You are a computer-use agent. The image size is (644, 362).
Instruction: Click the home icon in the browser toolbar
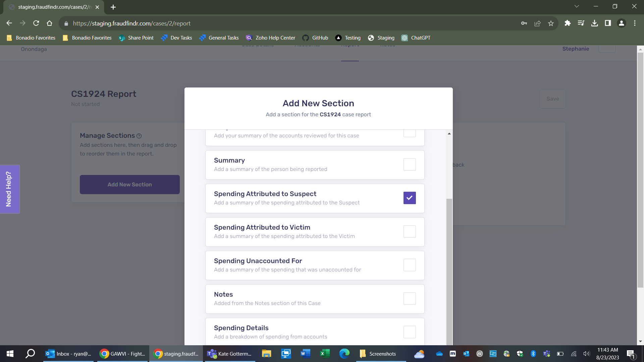pyautogui.click(x=49, y=23)
